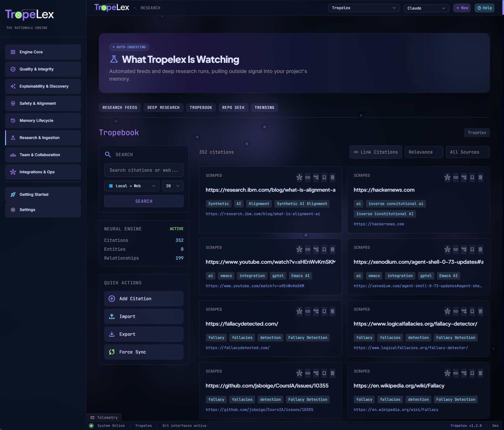
Task: Open the Relevance sort dropdown
Action: point(424,152)
